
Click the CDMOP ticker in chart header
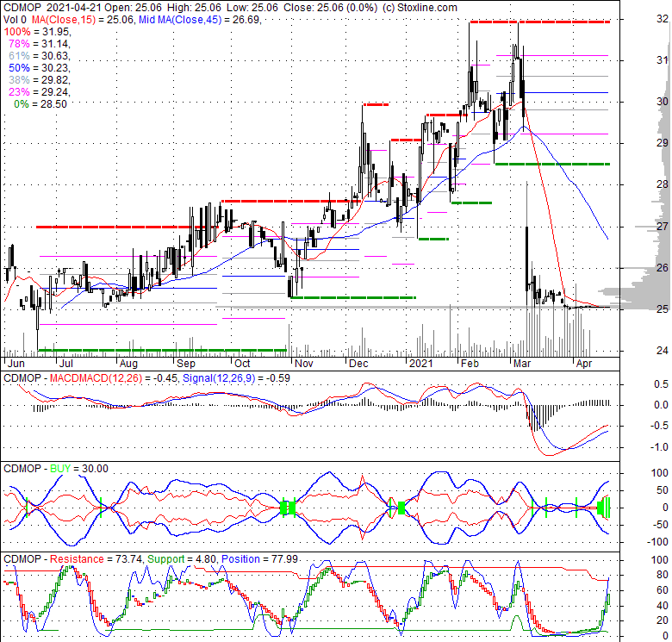pos(22,8)
